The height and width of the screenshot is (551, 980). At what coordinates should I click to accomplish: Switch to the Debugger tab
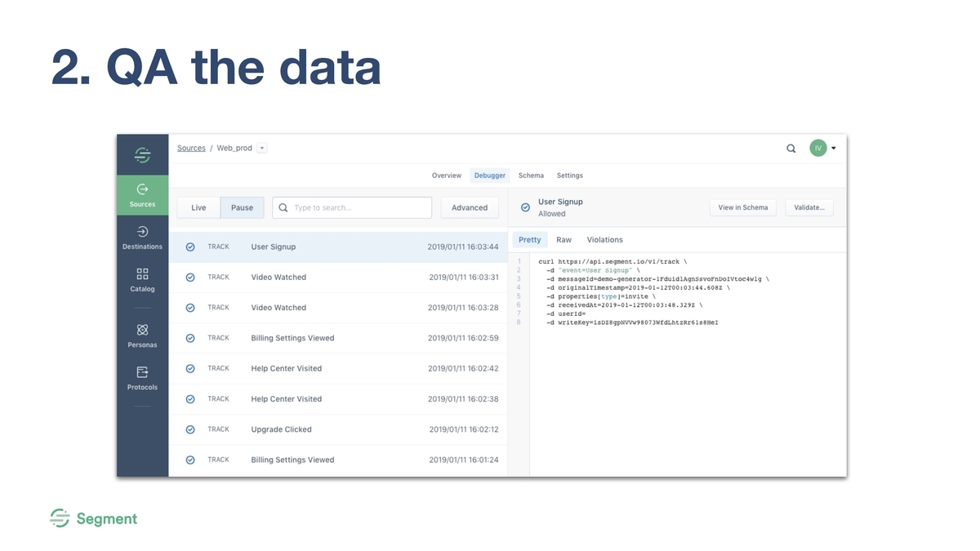coord(490,176)
